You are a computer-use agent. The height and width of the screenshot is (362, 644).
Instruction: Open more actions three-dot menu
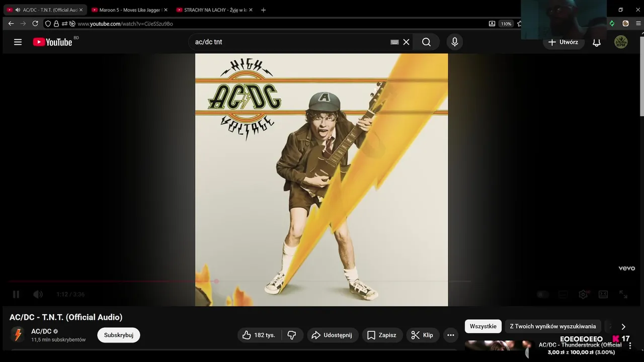[x=451, y=335]
